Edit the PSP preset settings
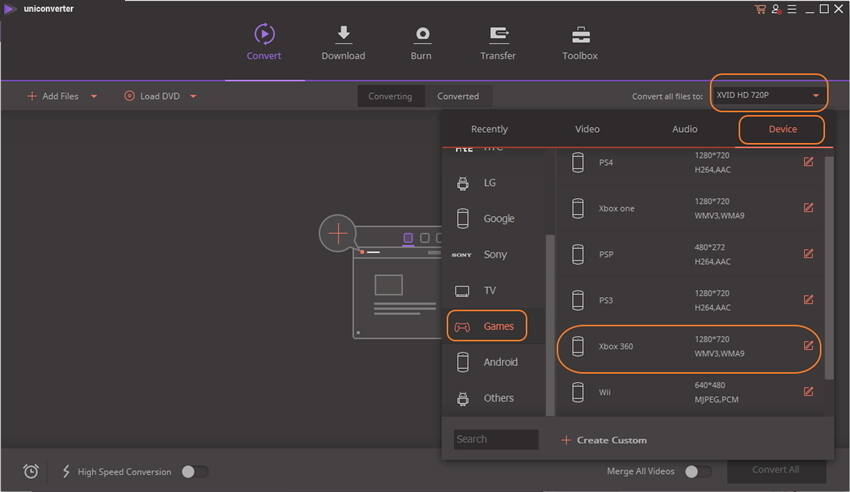850x492 pixels. click(x=808, y=254)
